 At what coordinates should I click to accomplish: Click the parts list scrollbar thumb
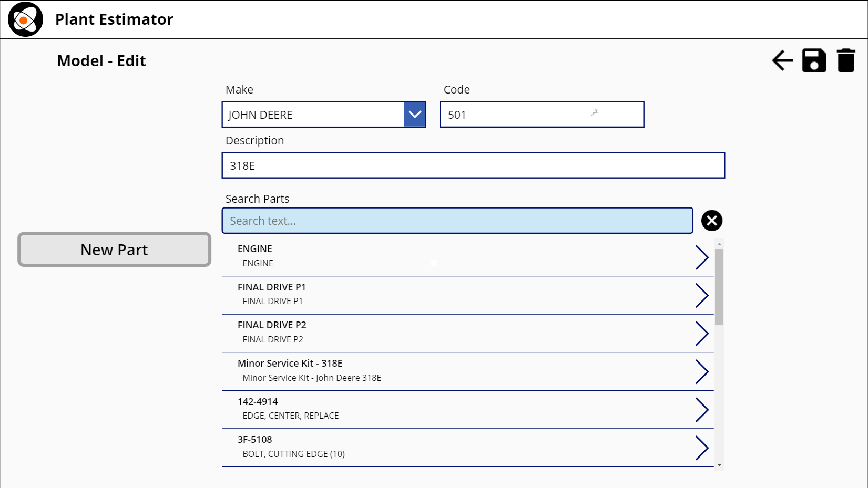point(719,287)
